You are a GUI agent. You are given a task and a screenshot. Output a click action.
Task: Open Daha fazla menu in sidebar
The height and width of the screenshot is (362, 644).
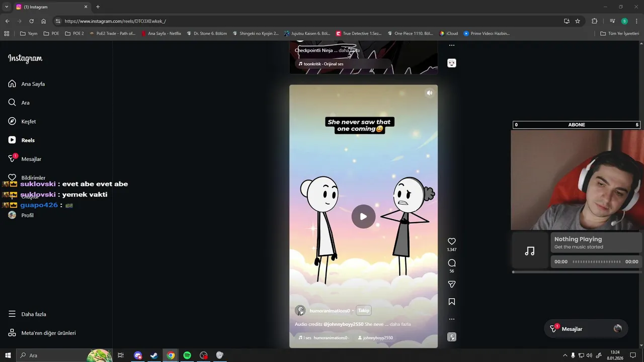coord(28,314)
